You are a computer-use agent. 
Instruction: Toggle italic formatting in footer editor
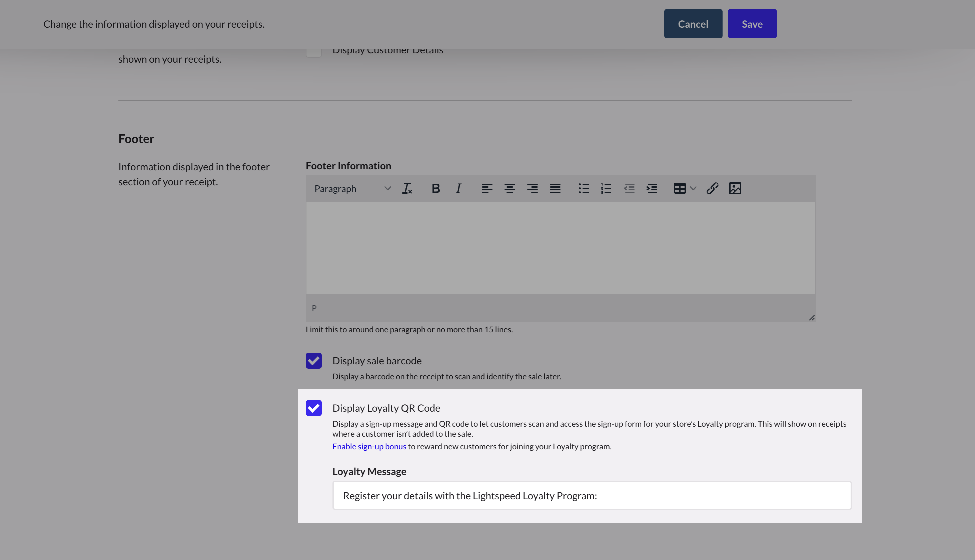click(x=458, y=188)
